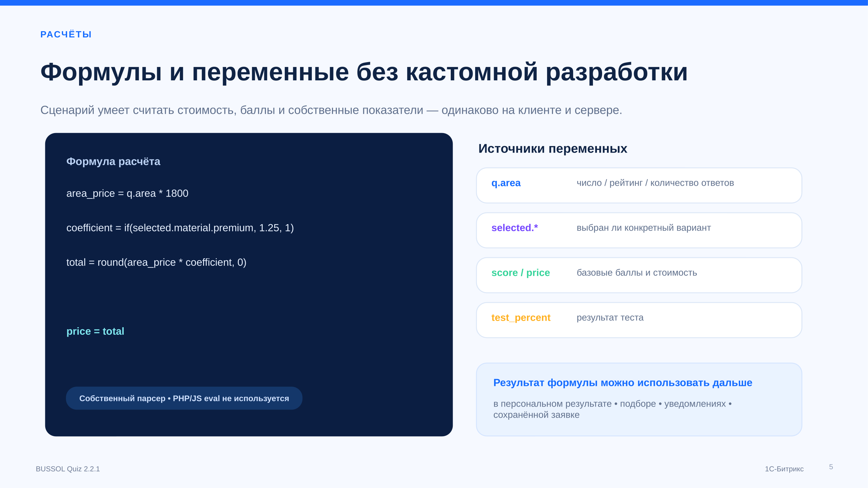Click the description 'число / рейтинг / количество ответов'
Image resolution: width=868 pixels, height=488 pixels.
(655, 183)
